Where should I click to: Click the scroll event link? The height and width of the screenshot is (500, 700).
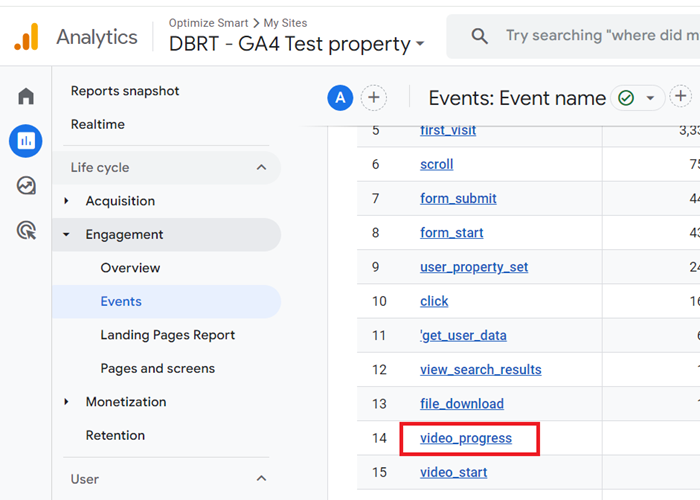click(437, 164)
